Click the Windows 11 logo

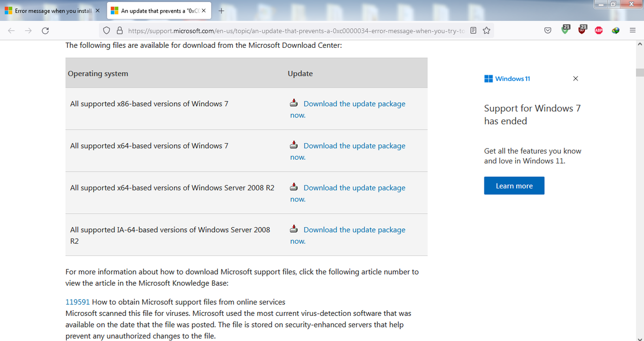point(507,79)
